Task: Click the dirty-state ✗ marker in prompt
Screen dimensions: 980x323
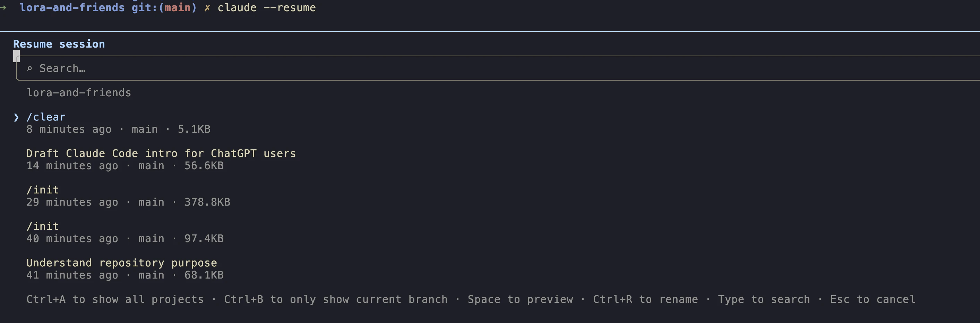Action: click(207, 8)
